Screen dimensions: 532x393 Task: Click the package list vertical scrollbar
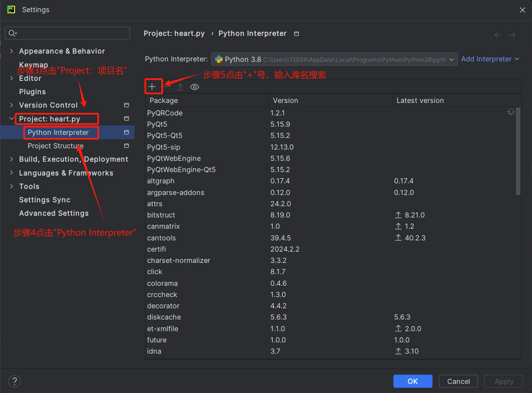[x=518, y=151]
